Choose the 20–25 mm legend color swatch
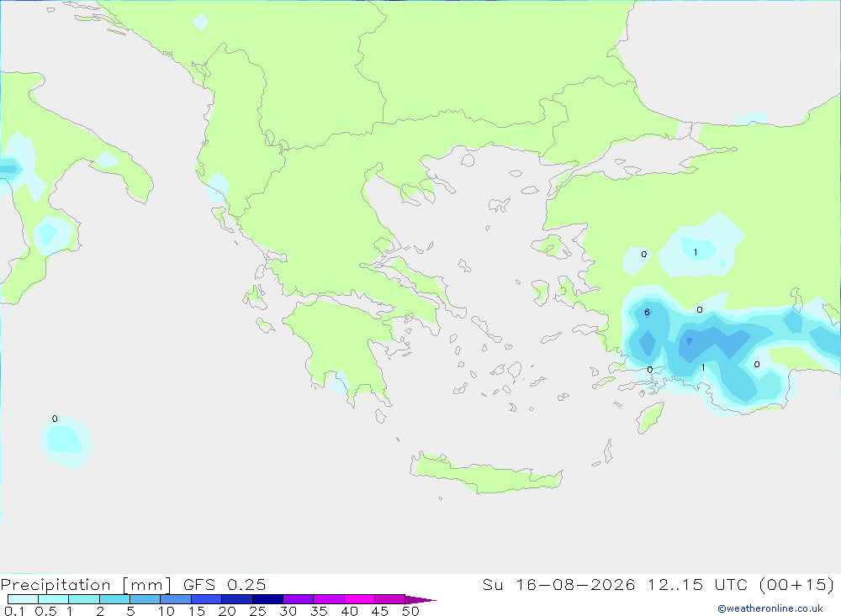This screenshot has height=616, width=841. click(237, 599)
